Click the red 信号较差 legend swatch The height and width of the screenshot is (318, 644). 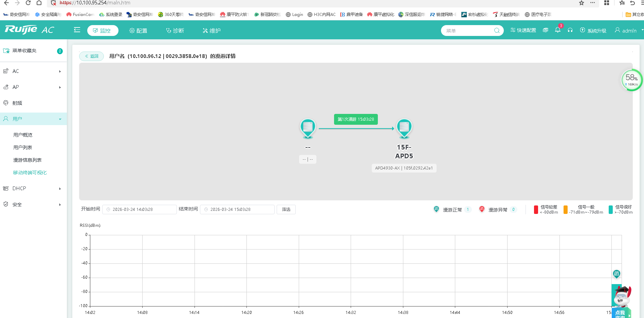(x=536, y=210)
